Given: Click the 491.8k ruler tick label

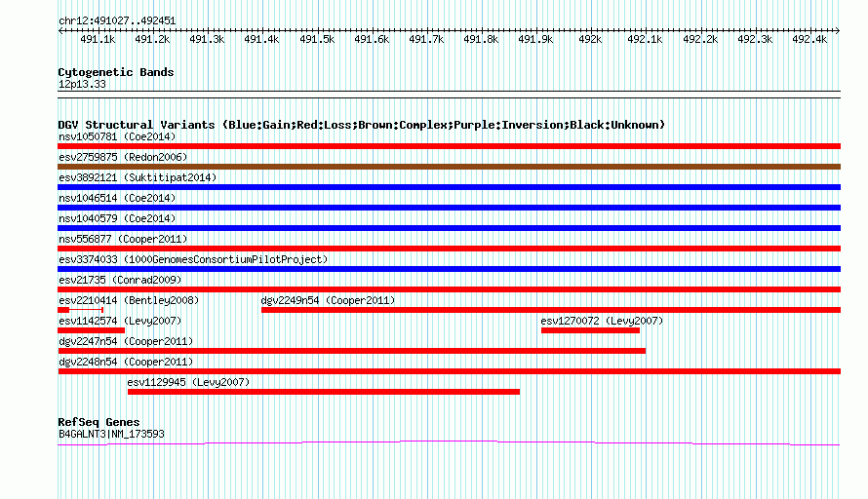Looking at the screenshot, I should (x=481, y=39).
